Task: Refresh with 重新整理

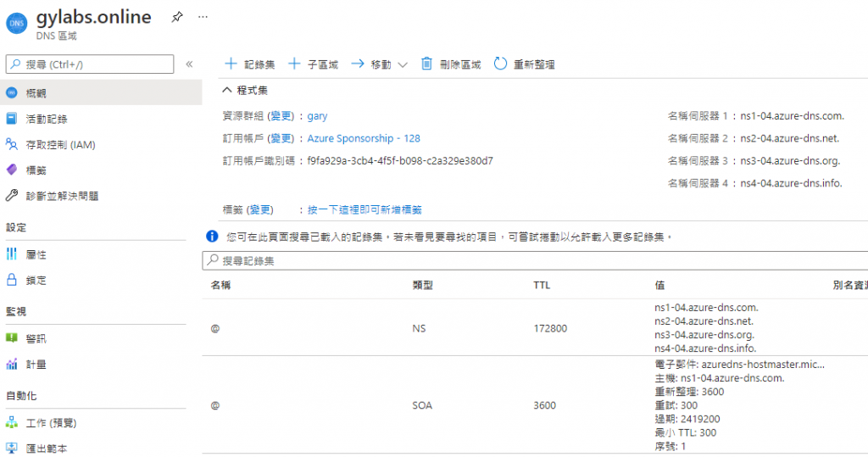Action: pos(524,64)
